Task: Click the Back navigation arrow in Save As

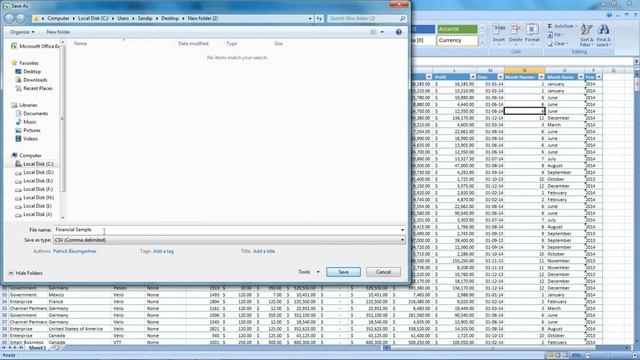Action: pyautogui.click(x=9, y=18)
